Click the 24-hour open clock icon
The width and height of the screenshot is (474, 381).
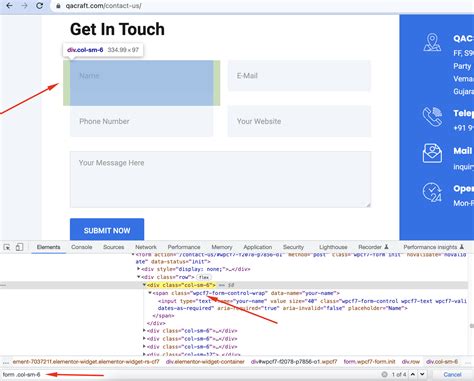(432, 192)
